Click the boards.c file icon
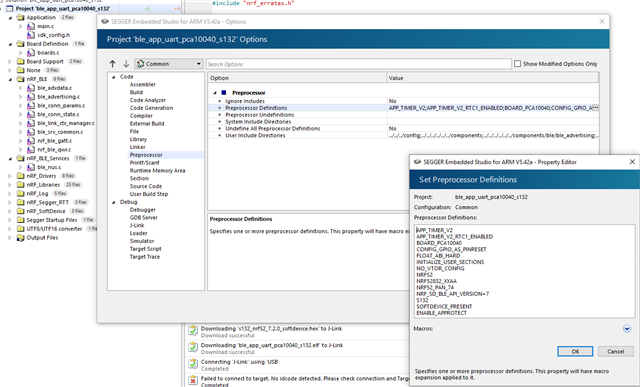The width and height of the screenshot is (640, 387). [x=31, y=53]
